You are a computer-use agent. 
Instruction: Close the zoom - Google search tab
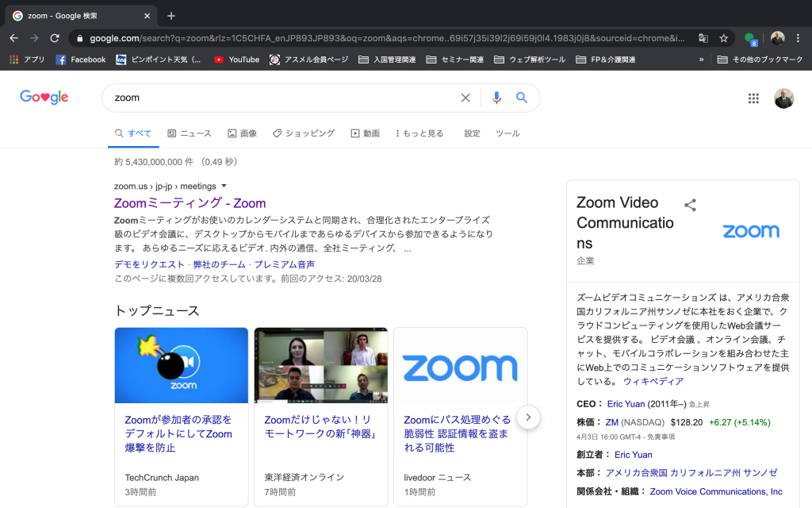point(147,16)
